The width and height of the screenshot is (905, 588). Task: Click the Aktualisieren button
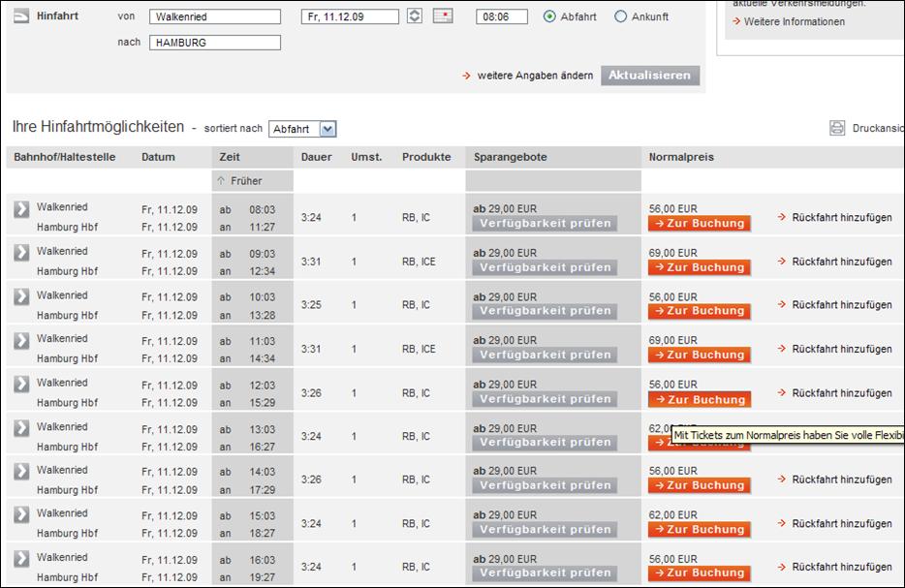650,76
